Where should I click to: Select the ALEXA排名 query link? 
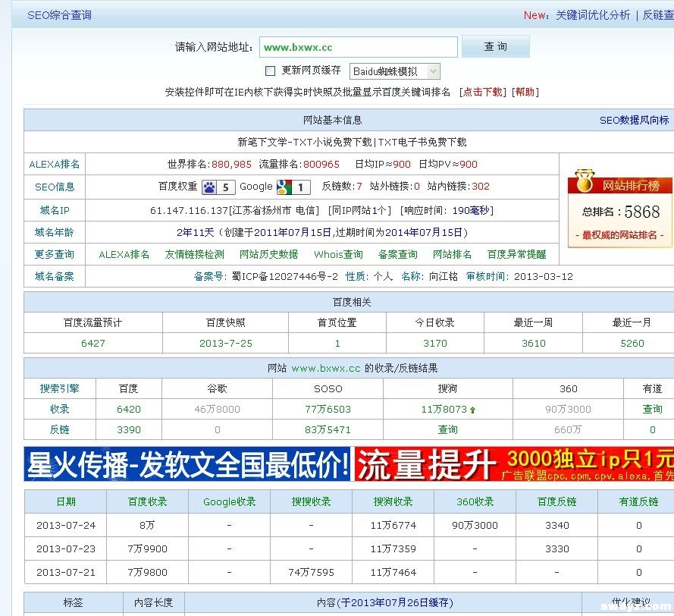tap(124, 255)
